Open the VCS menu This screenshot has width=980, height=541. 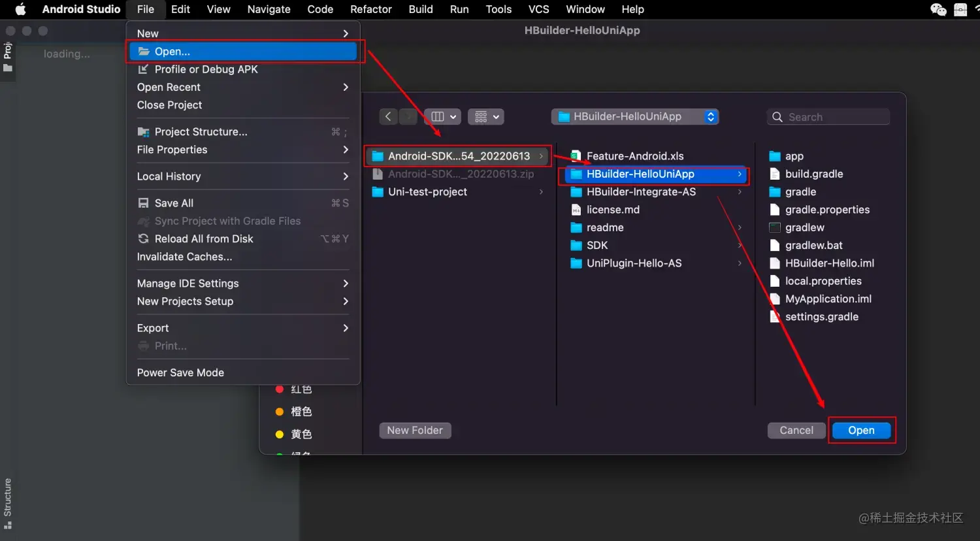[x=538, y=9]
